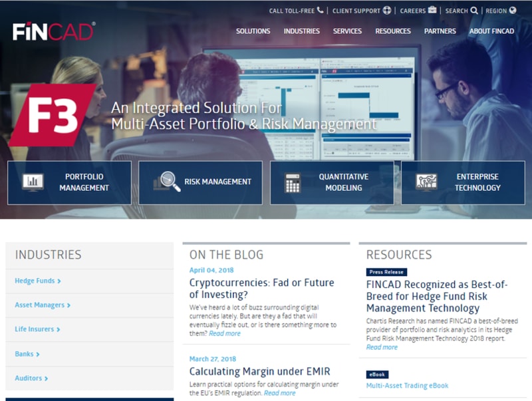Click the Quantitative Modeling button
Viewport: 532px width, 401px height.
[x=332, y=182]
